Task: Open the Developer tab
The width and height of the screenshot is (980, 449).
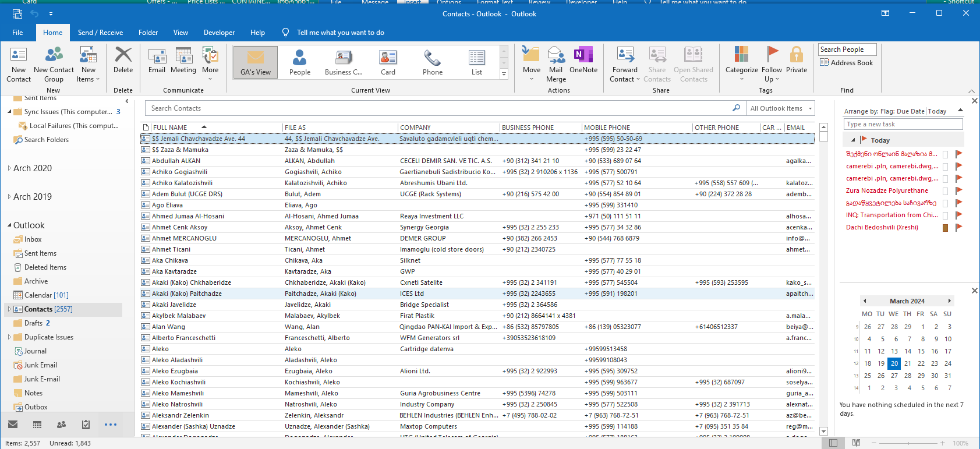Action: 220,33
